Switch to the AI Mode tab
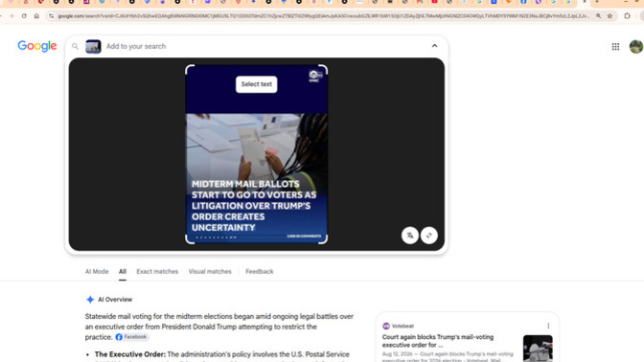This screenshot has height=362, width=644. tap(97, 271)
